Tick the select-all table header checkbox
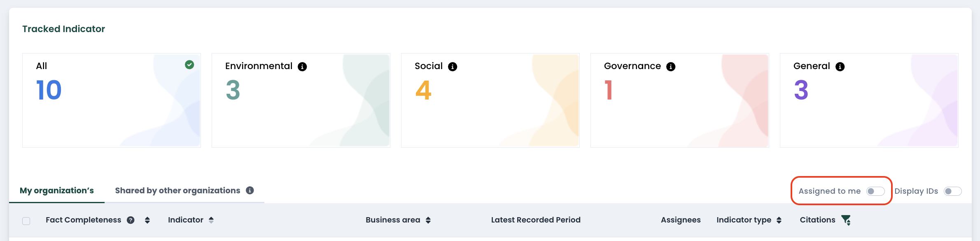This screenshot has height=241, width=980. (26, 221)
